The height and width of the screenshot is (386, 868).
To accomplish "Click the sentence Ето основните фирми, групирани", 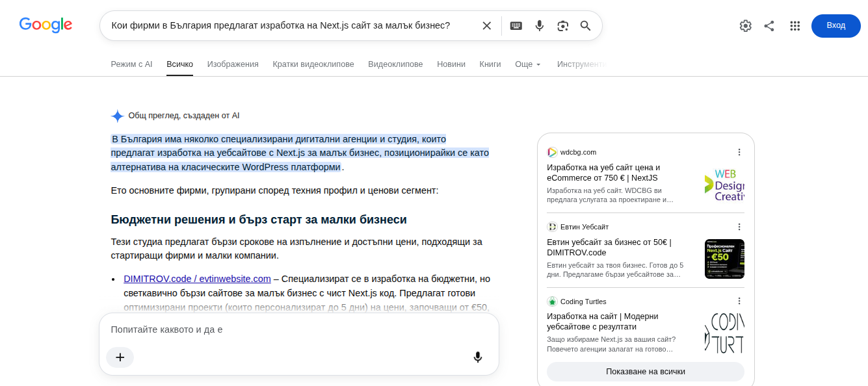I will (274, 191).
